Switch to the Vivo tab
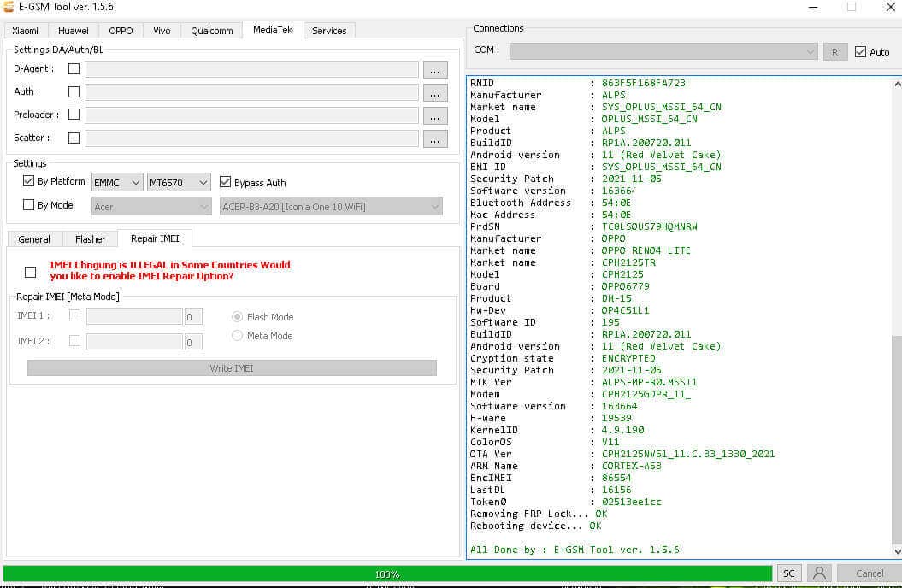This screenshot has width=902, height=588. pyautogui.click(x=162, y=31)
